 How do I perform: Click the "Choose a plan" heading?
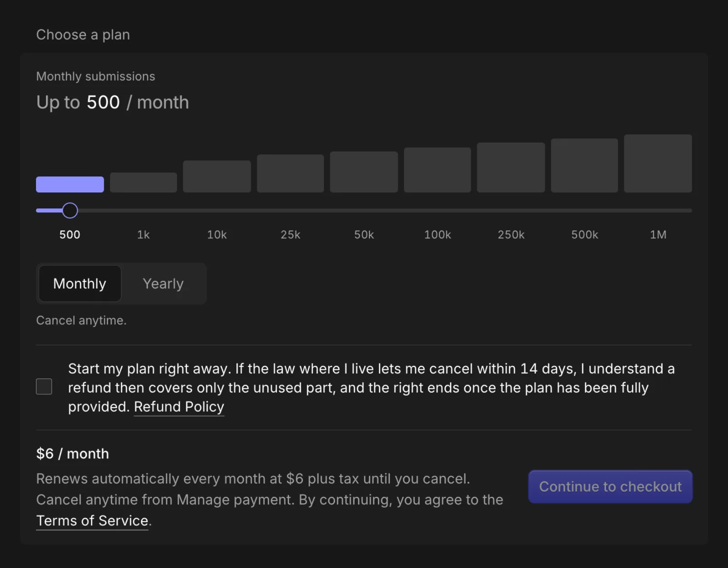83,35
